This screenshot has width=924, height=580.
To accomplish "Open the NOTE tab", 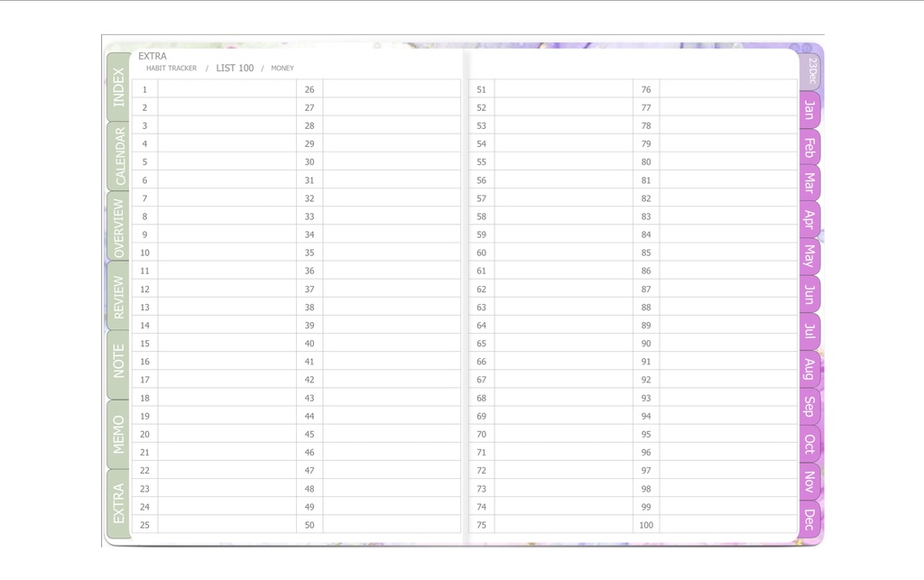I will pos(115,360).
